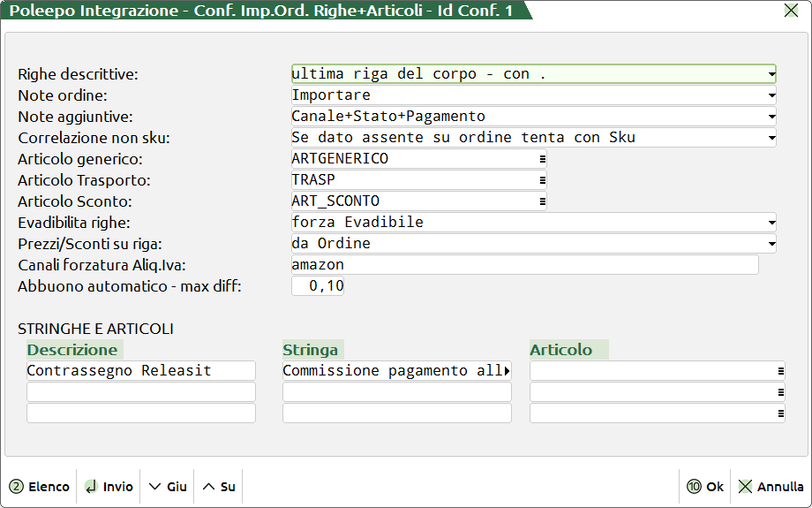Viewport: 812px width, 508px height.
Task: Open lookup icon for Articolo Sconto field
Action: pyautogui.click(x=543, y=201)
